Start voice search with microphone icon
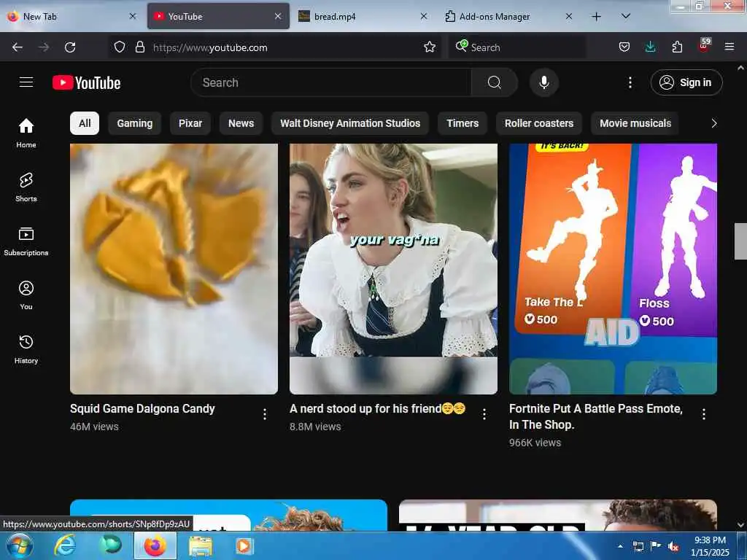Viewport: 747px width, 560px height. [x=543, y=82]
